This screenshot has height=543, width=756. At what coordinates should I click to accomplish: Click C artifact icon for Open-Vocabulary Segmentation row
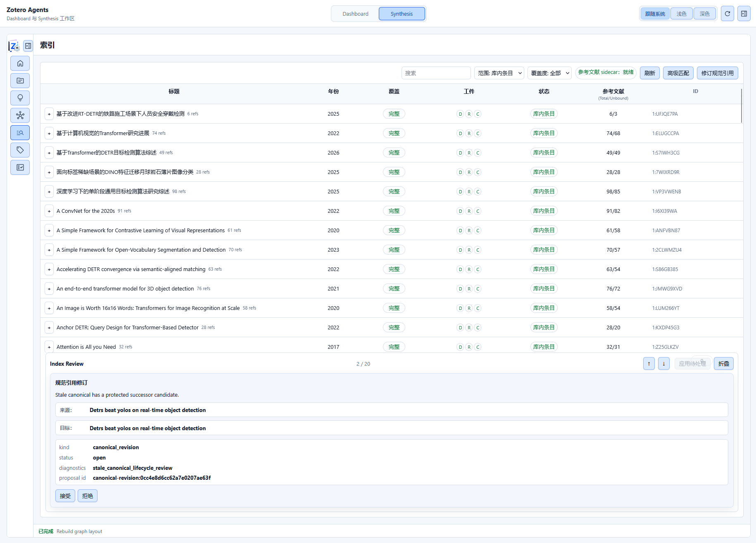[x=478, y=250]
